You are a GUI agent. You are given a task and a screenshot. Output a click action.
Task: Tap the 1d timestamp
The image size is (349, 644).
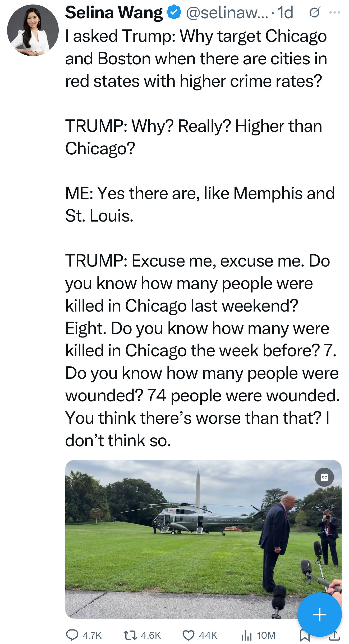point(285,12)
